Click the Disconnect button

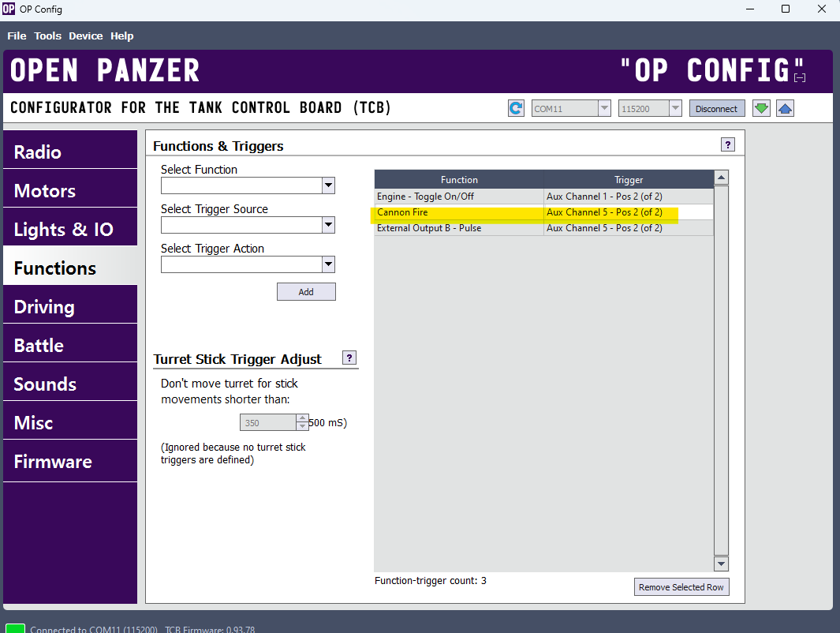[x=716, y=108]
